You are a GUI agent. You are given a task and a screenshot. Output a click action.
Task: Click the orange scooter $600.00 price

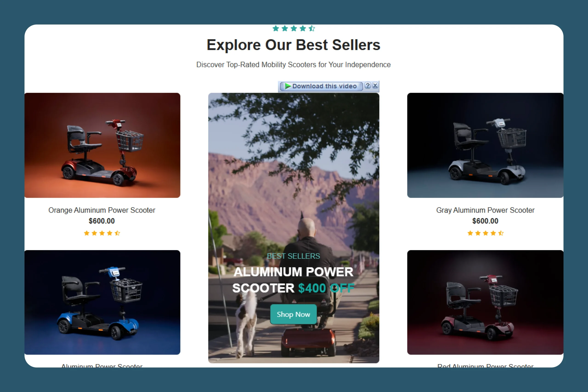(x=102, y=221)
